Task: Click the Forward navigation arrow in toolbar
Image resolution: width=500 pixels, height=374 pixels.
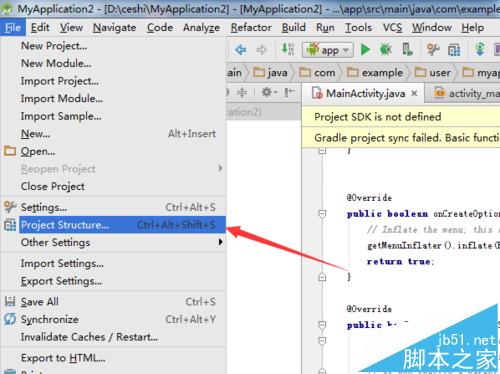Action: pyautogui.click(x=262, y=50)
